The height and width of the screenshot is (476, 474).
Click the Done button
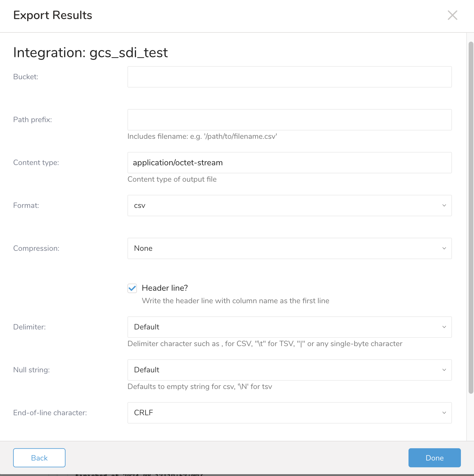tap(434, 458)
